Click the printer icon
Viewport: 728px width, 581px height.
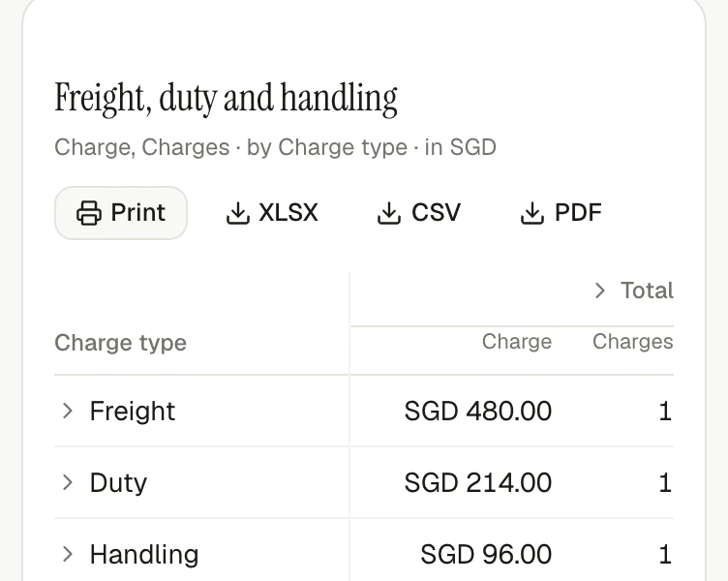coord(89,213)
